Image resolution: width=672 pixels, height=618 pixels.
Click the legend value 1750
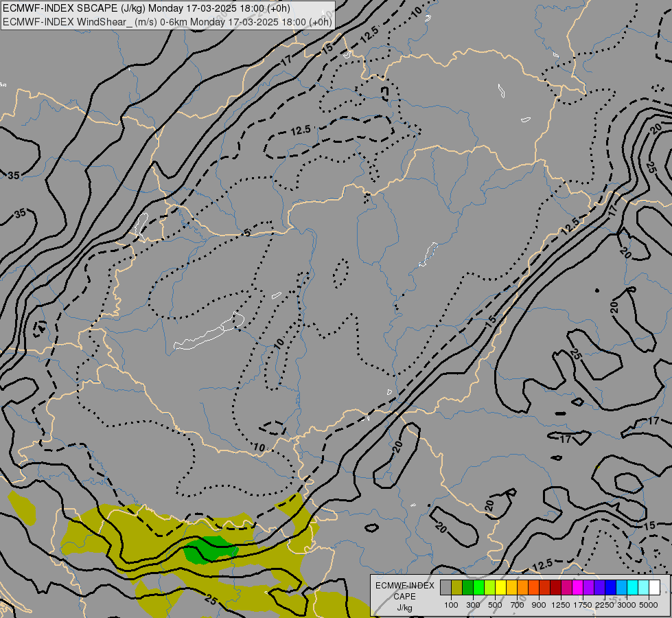pos(583,605)
